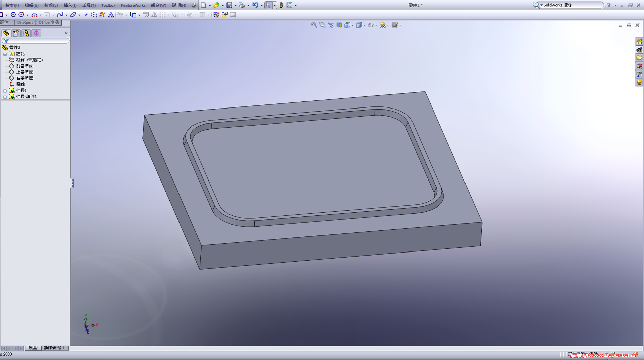The height and width of the screenshot is (360, 644).
Task: Open the Appearances task pane sphere icon
Action: click(x=639, y=82)
